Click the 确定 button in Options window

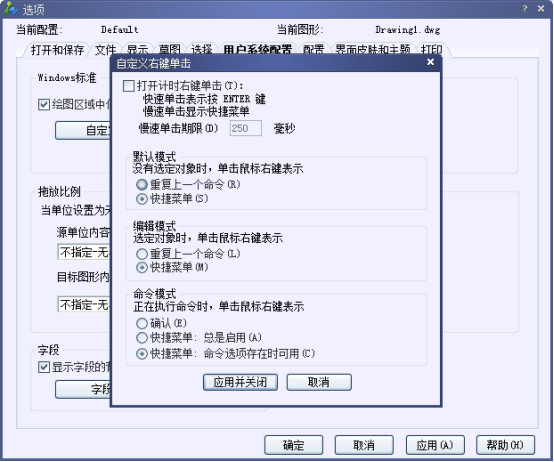coord(294,445)
